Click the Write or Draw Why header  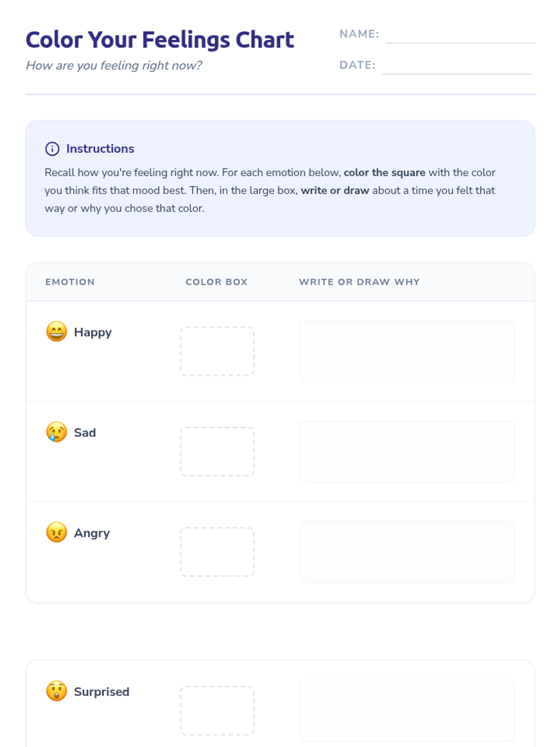[359, 282]
